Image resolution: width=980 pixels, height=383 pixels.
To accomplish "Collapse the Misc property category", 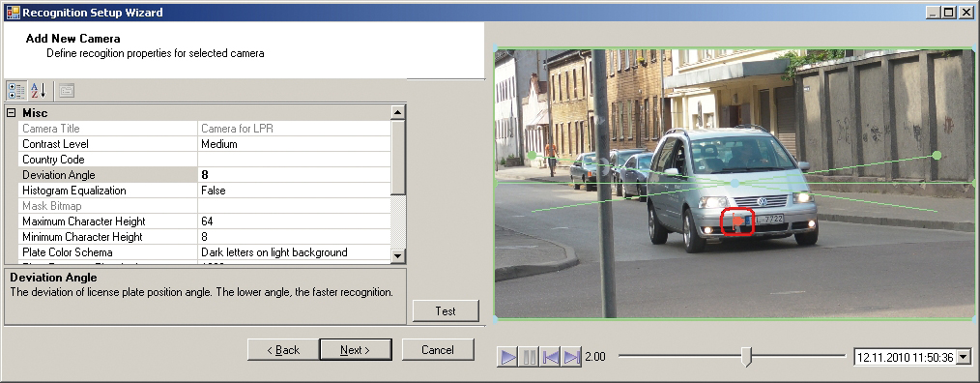I will point(11,112).
